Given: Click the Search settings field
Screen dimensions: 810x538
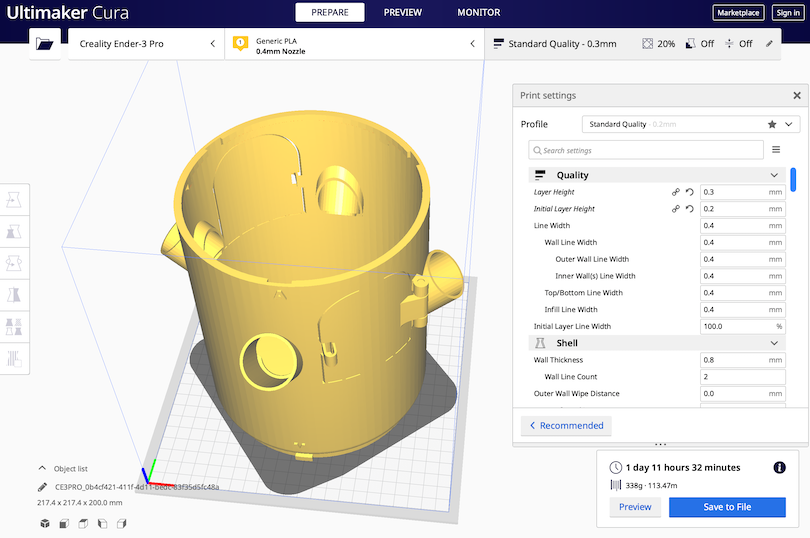Looking at the screenshot, I should 646,150.
